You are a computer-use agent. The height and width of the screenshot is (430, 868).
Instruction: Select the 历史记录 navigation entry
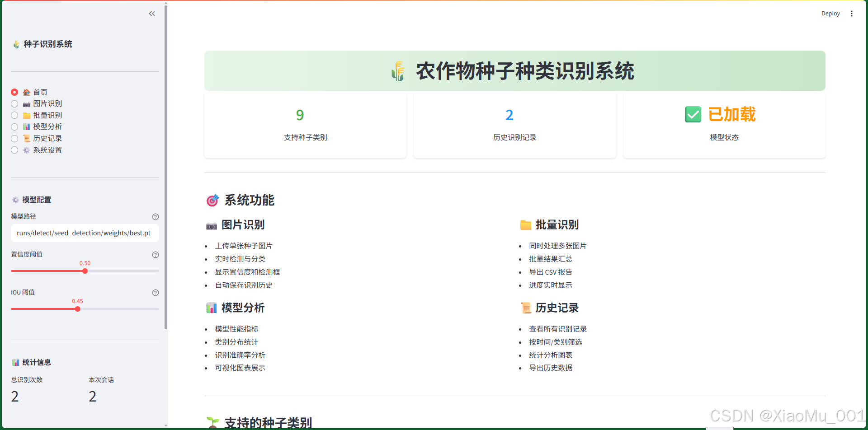coord(48,138)
